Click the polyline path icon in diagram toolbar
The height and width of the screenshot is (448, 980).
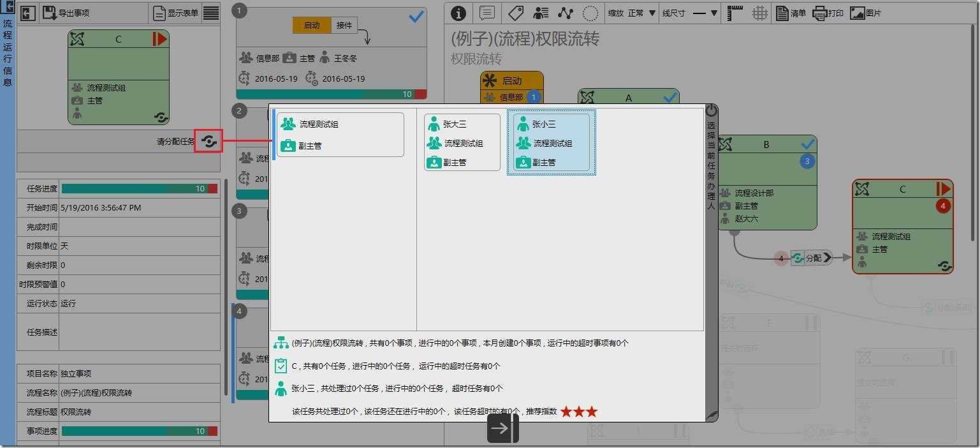[x=566, y=13]
